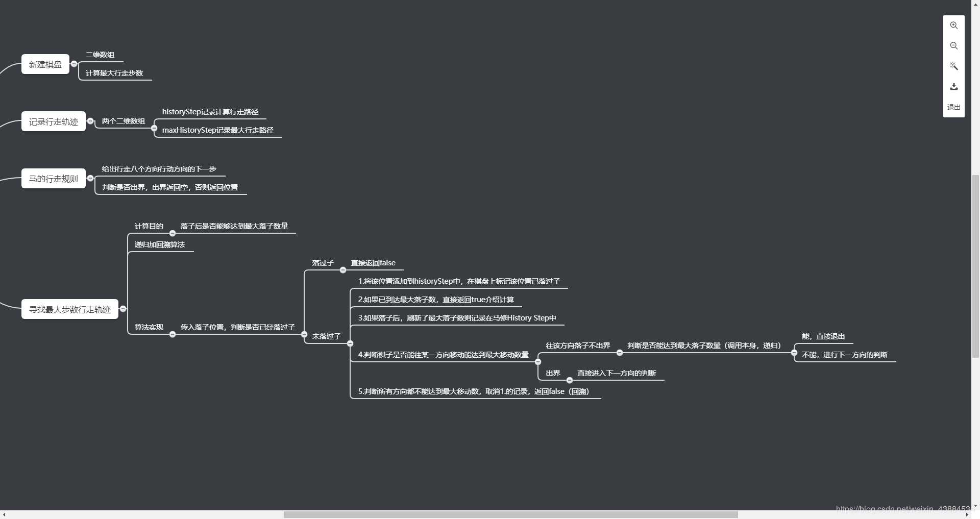Select 落子后是否能够达到最大落子数量 node
The image size is (980, 519).
[x=234, y=226]
